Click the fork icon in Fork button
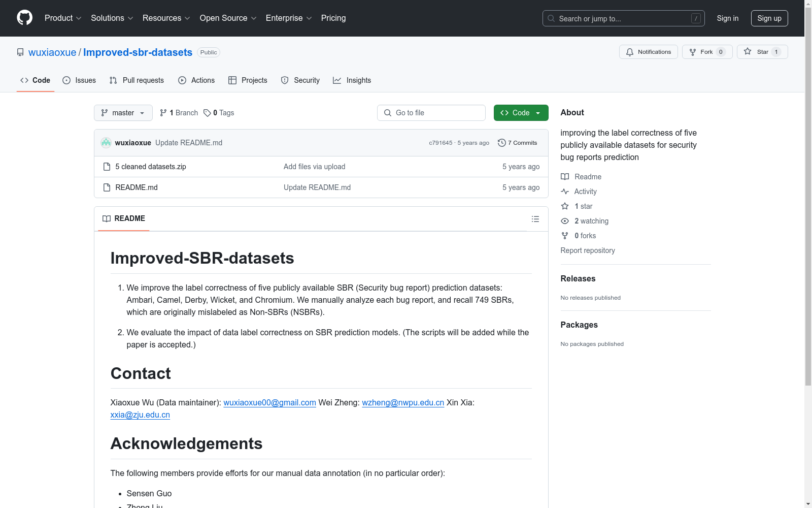 pos(693,52)
